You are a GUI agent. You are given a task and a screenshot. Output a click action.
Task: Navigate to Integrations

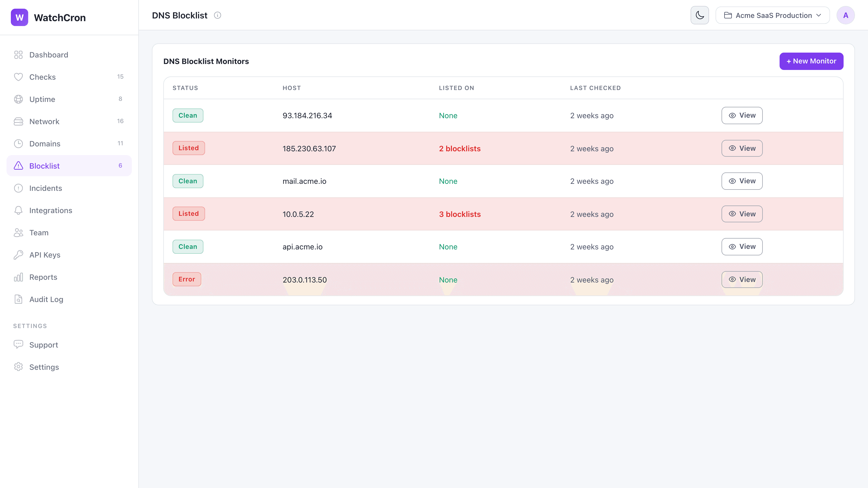click(x=69, y=210)
